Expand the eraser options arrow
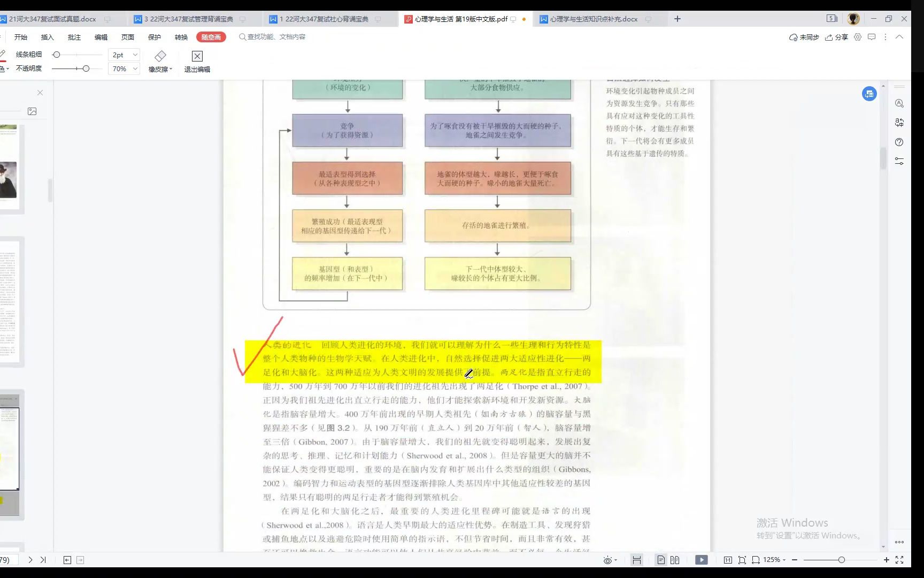The width and height of the screenshot is (924, 578). [x=171, y=70]
